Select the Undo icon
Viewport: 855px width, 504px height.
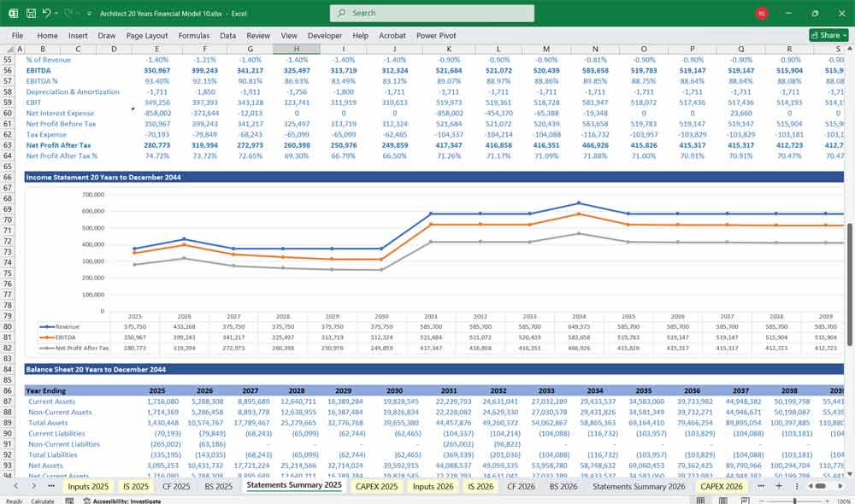tap(45, 12)
